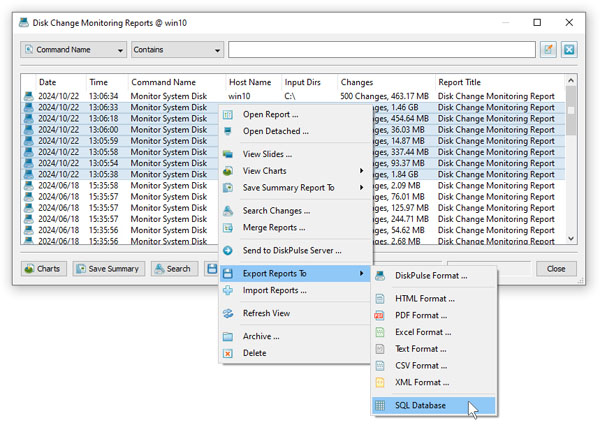Click the Excel Format icon
600x425 pixels.
(x=380, y=332)
